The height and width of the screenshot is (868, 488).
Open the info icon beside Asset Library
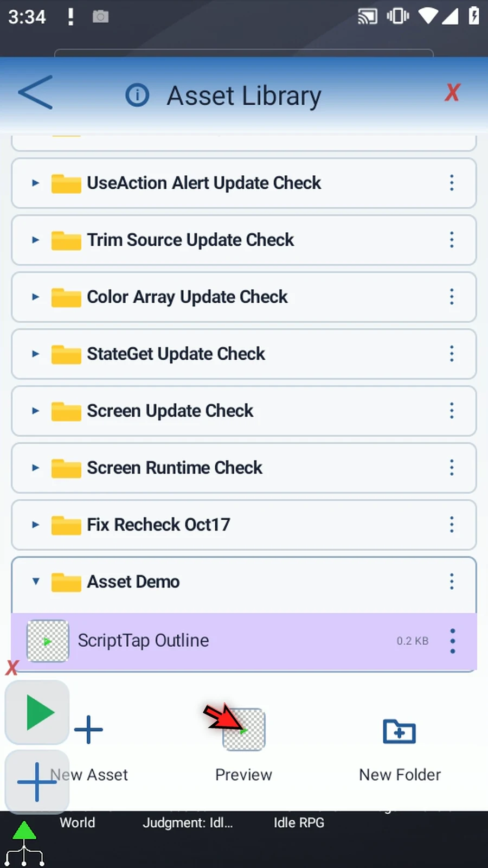pyautogui.click(x=137, y=95)
